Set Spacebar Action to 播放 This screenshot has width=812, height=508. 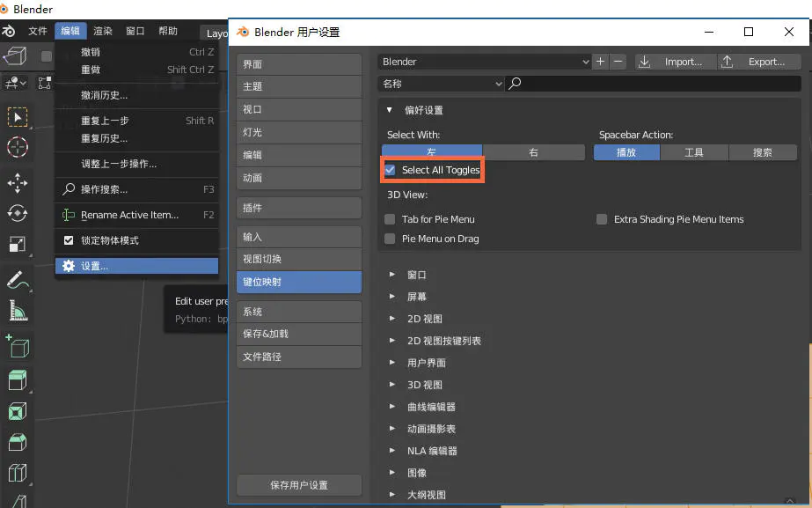[x=626, y=152]
